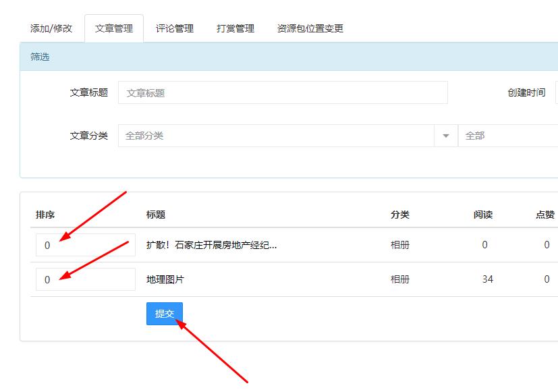Image resolution: width=558 pixels, height=392 pixels.
Task: Click the 筛选 panel heading
Action: tap(40, 57)
